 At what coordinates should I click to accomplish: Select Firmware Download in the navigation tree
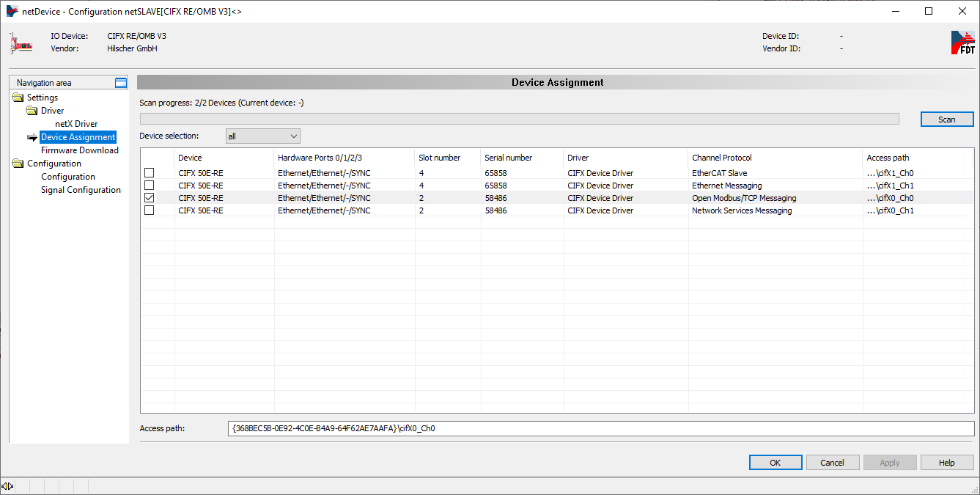79,150
